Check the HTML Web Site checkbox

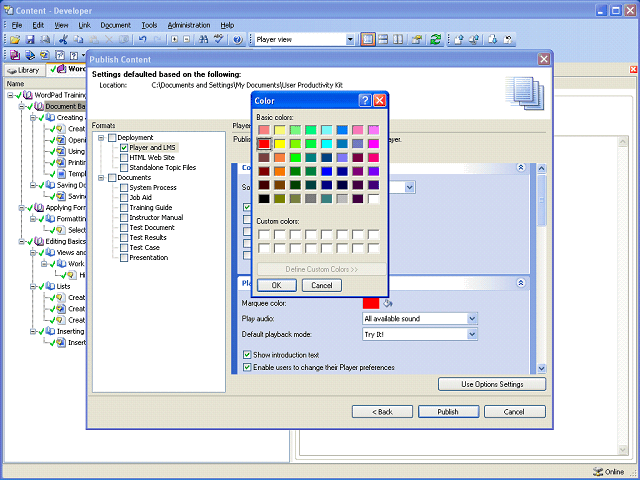tap(124, 158)
